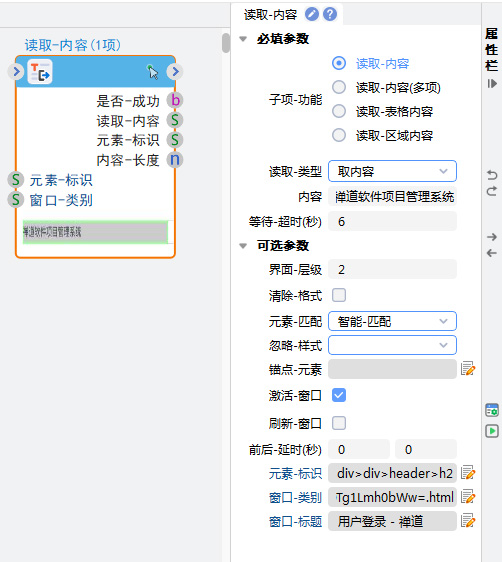Select the 读取-内容 radio option
The height and width of the screenshot is (562, 502).
pos(339,63)
